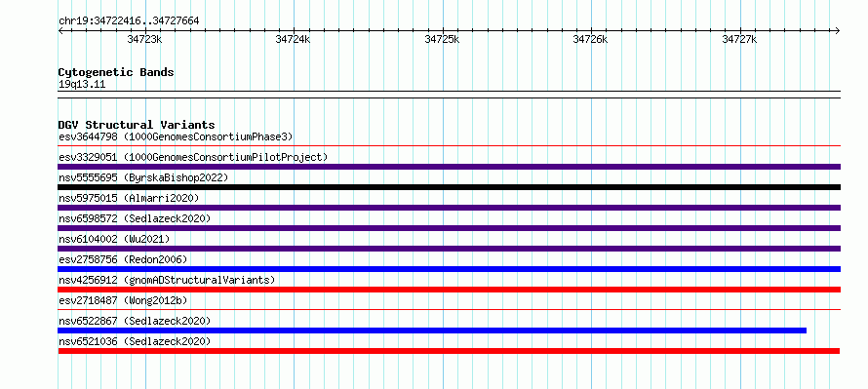
Task: Click the Cytogenetic Bands track title
Action: click(x=116, y=72)
